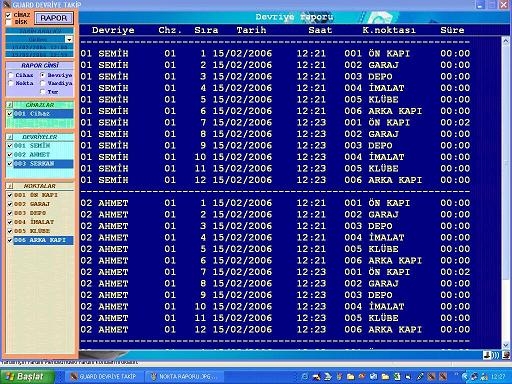Choose the Tur report type
Image resolution: width=512 pixels, height=384 pixels.
point(43,92)
